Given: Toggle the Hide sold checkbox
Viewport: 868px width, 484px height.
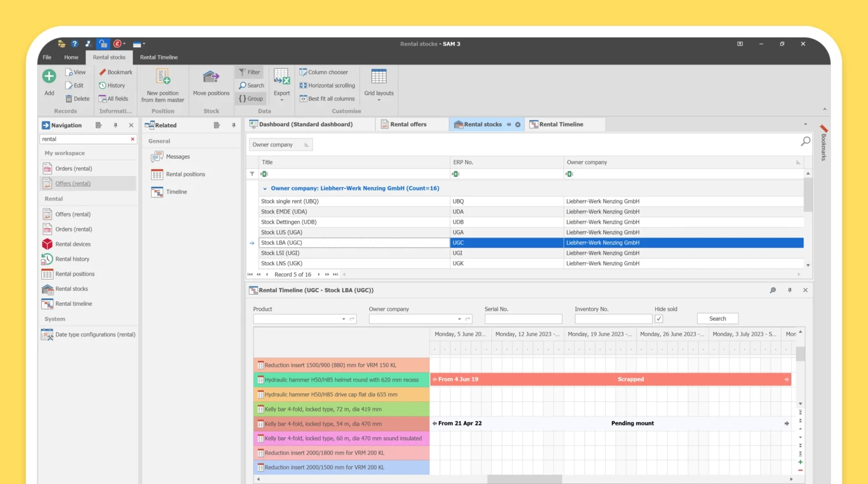Looking at the screenshot, I should click(x=659, y=319).
